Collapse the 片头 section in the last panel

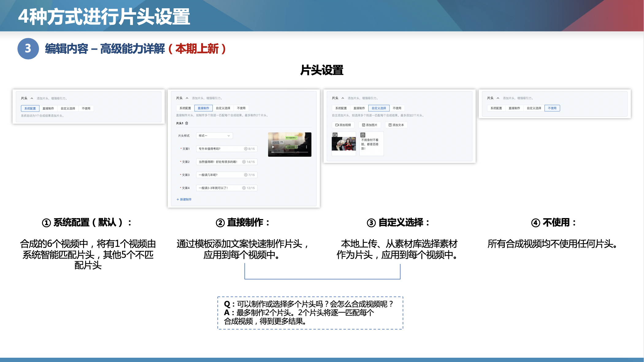coord(498,98)
